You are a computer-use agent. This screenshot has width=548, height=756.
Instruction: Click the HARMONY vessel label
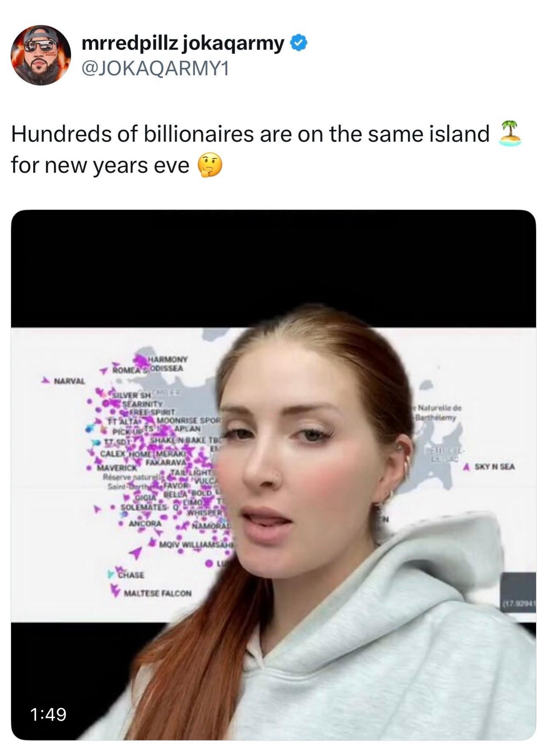coord(168,359)
